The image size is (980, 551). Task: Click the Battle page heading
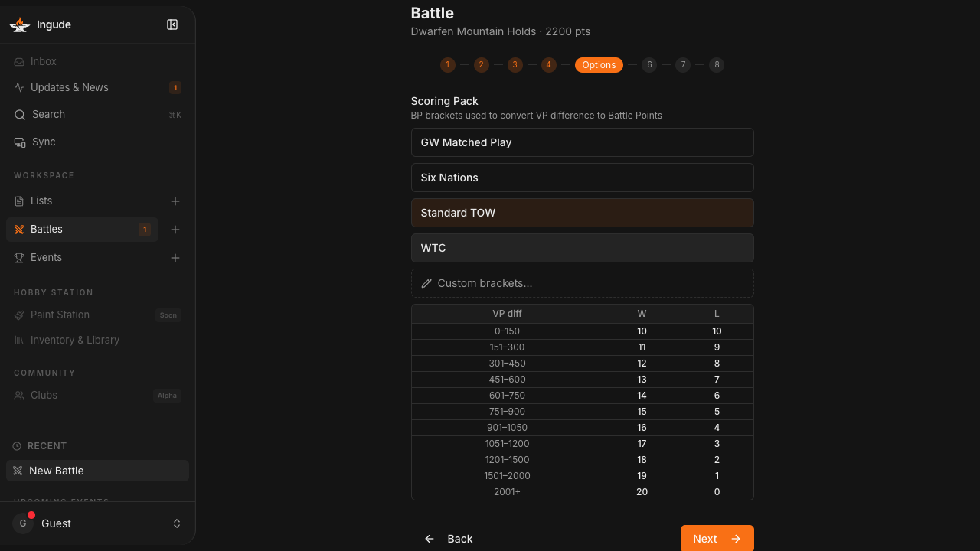click(433, 13)
